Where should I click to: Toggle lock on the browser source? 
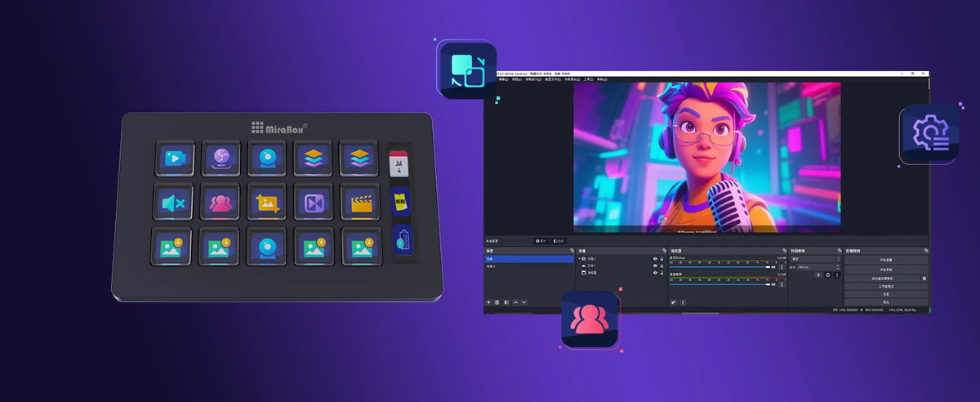pos(661,273)
